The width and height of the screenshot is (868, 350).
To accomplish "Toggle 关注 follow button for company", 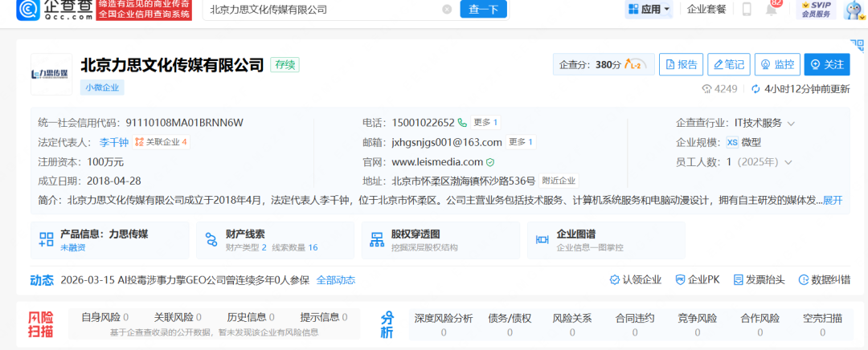I will 827,65.
